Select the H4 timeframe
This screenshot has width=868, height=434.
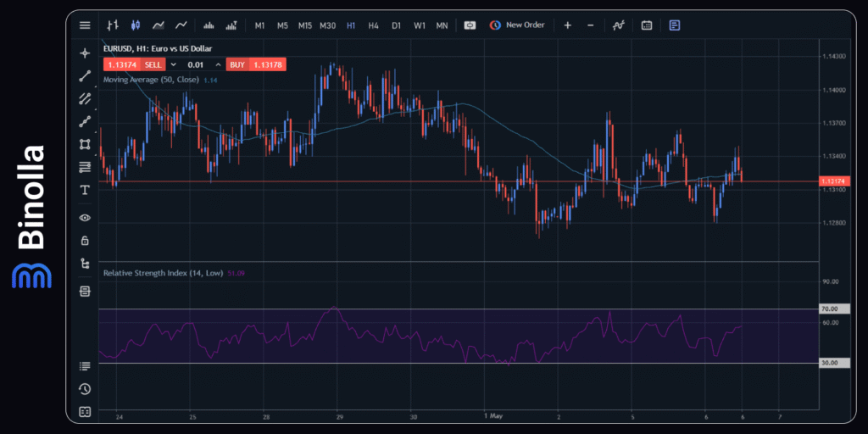point(373,25)
